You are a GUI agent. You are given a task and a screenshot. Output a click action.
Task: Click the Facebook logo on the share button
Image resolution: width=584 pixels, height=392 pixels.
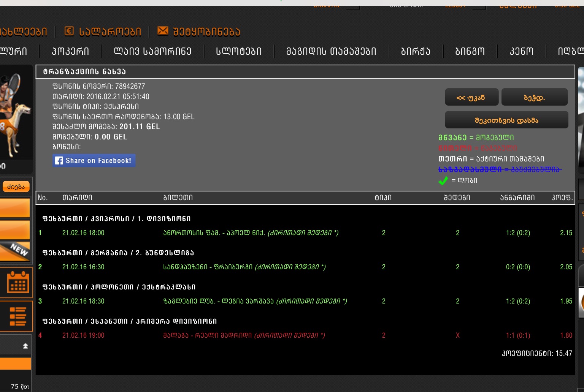pos(59,161)
